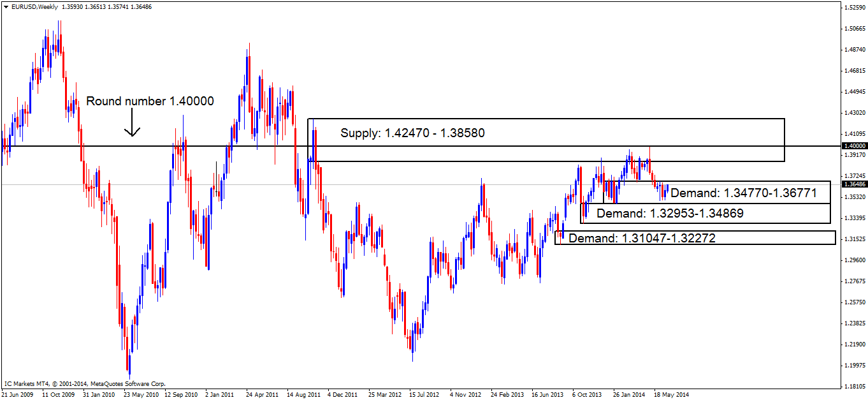Click the 1.44945 price scale label
The image size is (868, 400).
[854, 91]
